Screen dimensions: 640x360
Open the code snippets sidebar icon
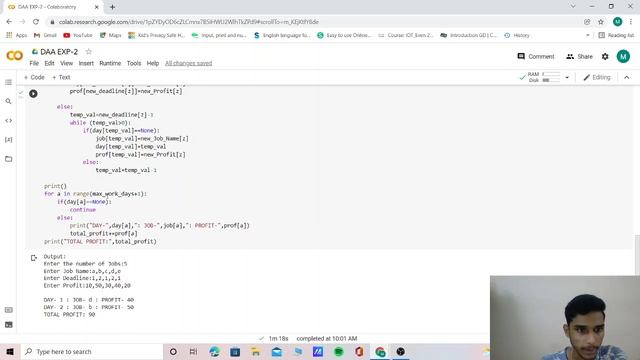(9, 120)
